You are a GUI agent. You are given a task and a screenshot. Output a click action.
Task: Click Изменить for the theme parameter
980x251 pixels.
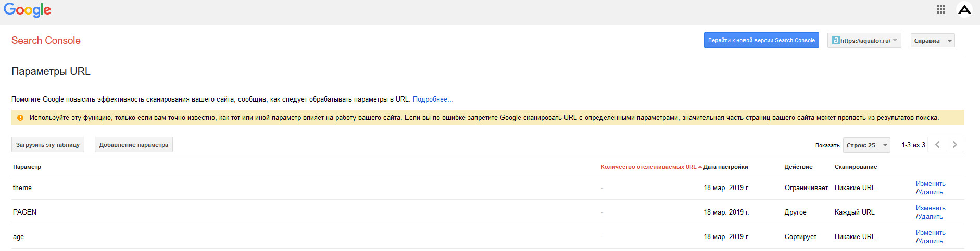(931, 184)
